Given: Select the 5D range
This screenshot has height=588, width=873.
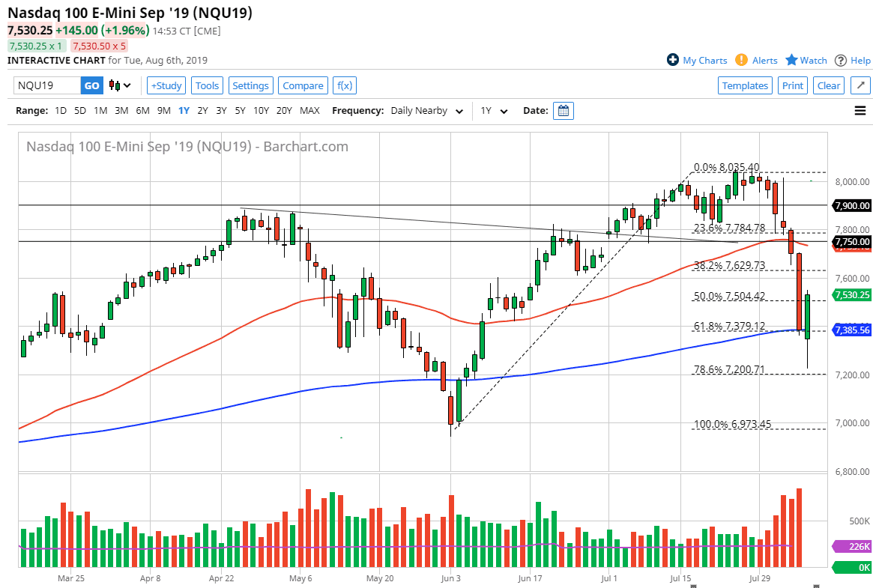Looking at the screenshot, I should [79, 110].
